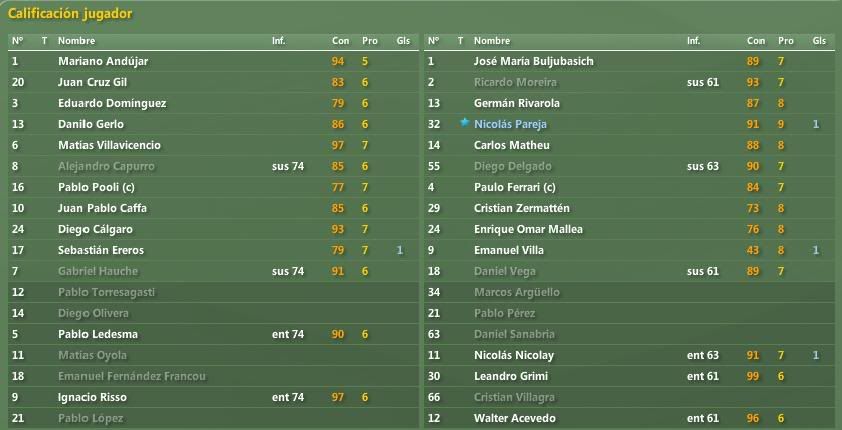Click the left table Pro column header
Screen dimensions: 842x430
369,41
